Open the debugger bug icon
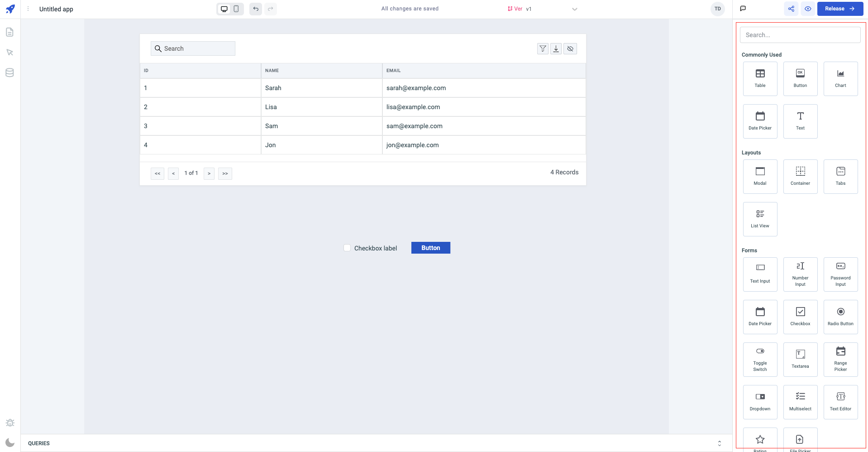This screenshot has height=452, width=868. click(10, 423)
